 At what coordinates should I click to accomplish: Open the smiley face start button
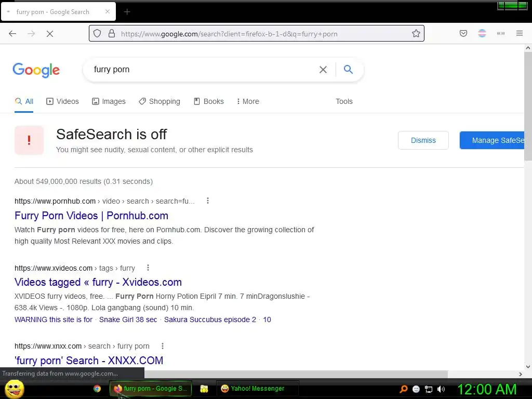[14, 389]
